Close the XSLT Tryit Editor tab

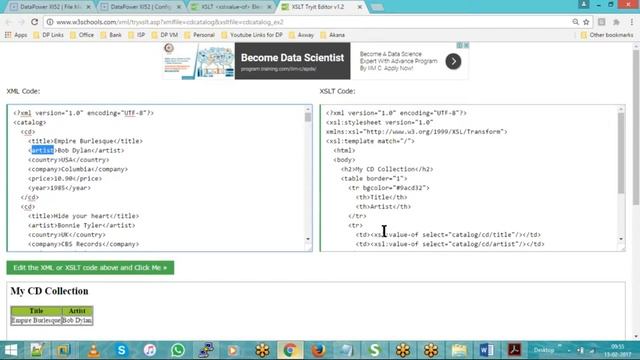360,7
